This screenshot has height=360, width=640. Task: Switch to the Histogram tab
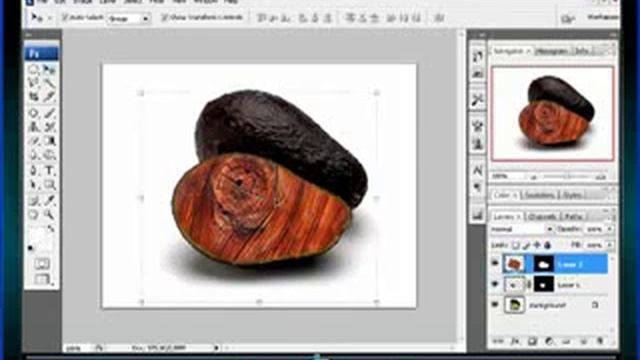click(552, 51)
